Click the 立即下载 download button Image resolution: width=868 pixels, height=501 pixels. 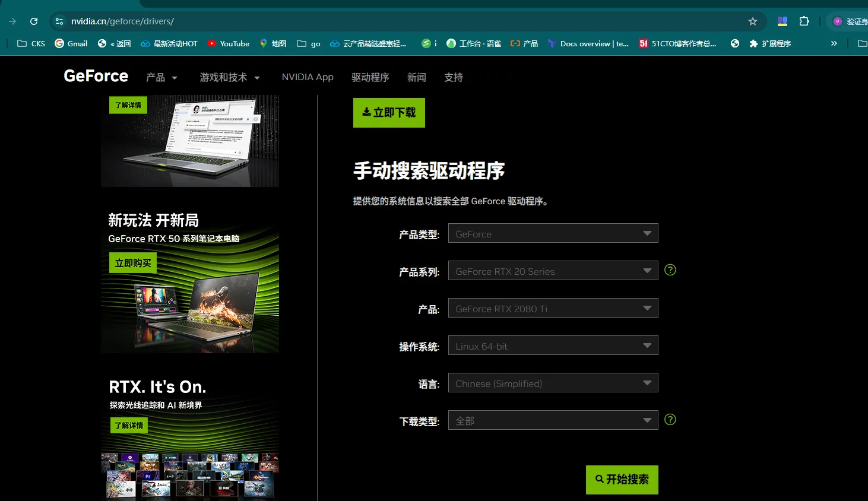(x=389, y=113)
